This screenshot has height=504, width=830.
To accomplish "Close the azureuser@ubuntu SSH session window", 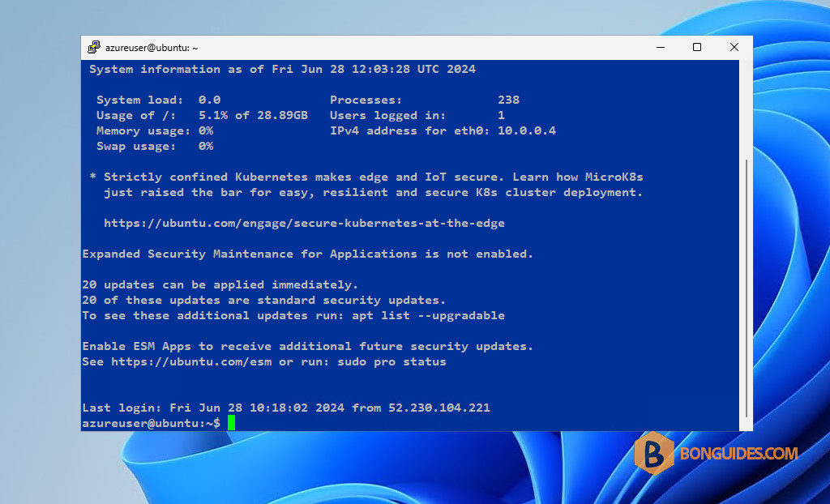I will [x=734, y=47].
